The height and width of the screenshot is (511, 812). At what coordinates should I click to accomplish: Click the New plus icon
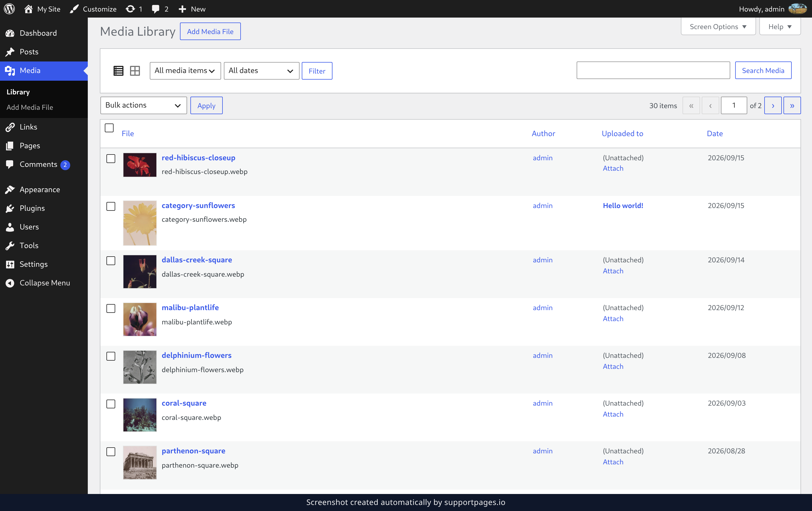click(x=182, y=9)
